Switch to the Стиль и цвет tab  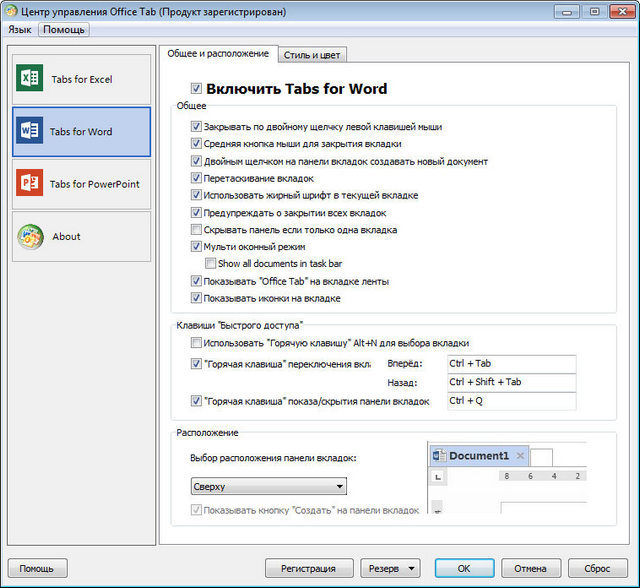pyautogui.click(x=312, y=54)
